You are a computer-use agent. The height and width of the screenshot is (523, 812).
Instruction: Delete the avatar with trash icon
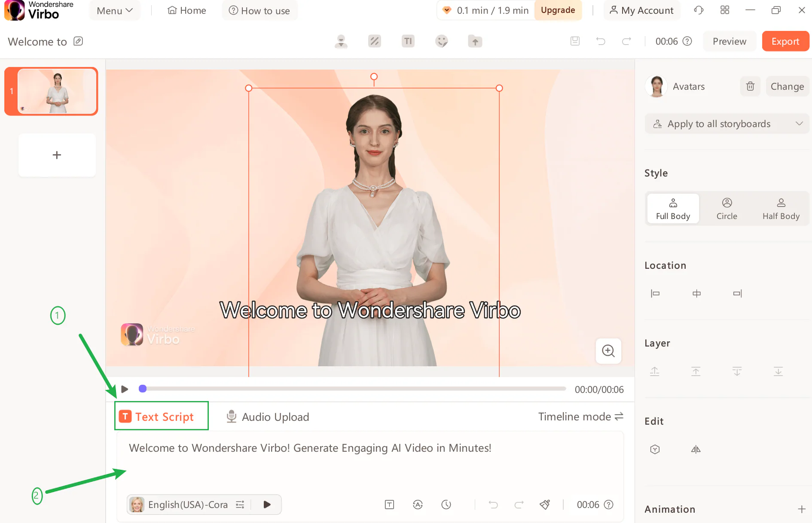tap(750, 86)
